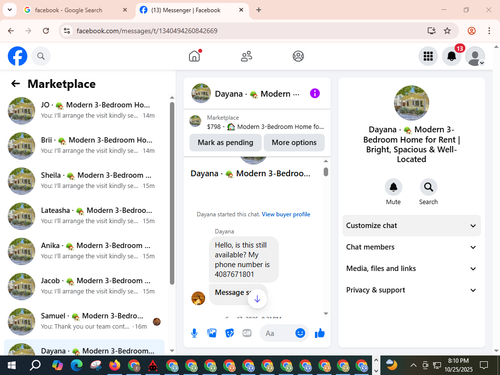The height and width of the screenshot is (375, 500).
Task: Search in conversation with magnifier icon
Action: 428,187
